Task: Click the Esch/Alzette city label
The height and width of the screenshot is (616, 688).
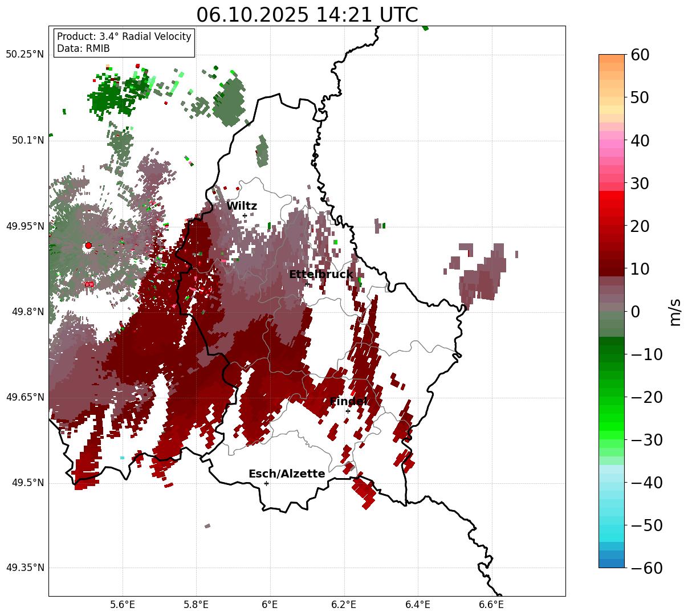Action: click(x=287, y=474)
